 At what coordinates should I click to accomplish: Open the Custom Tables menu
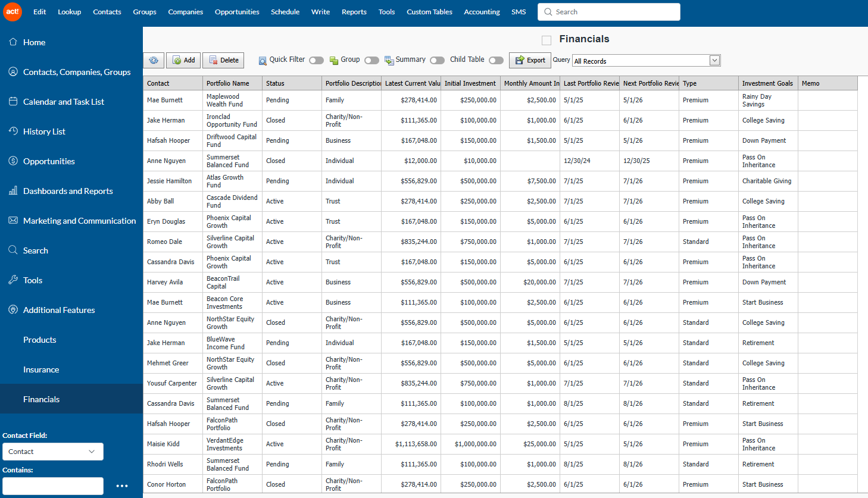[x=429, y=12]
